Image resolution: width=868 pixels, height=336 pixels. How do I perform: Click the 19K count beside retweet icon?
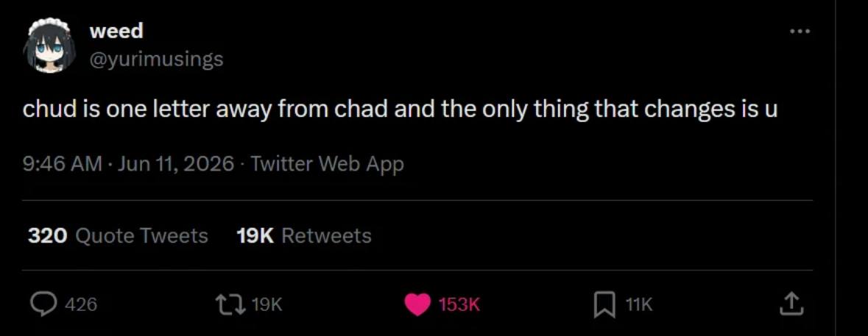pyautogui.click(x=267, y=304)
